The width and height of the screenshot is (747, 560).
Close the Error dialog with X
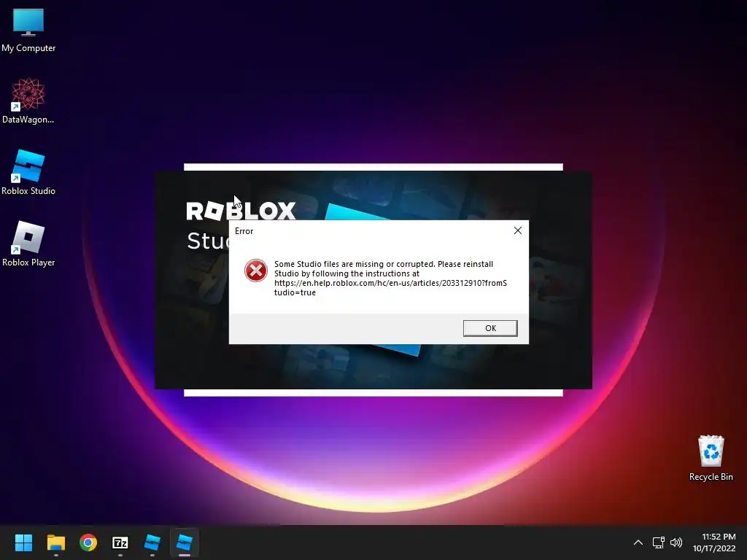pos(518,230)
